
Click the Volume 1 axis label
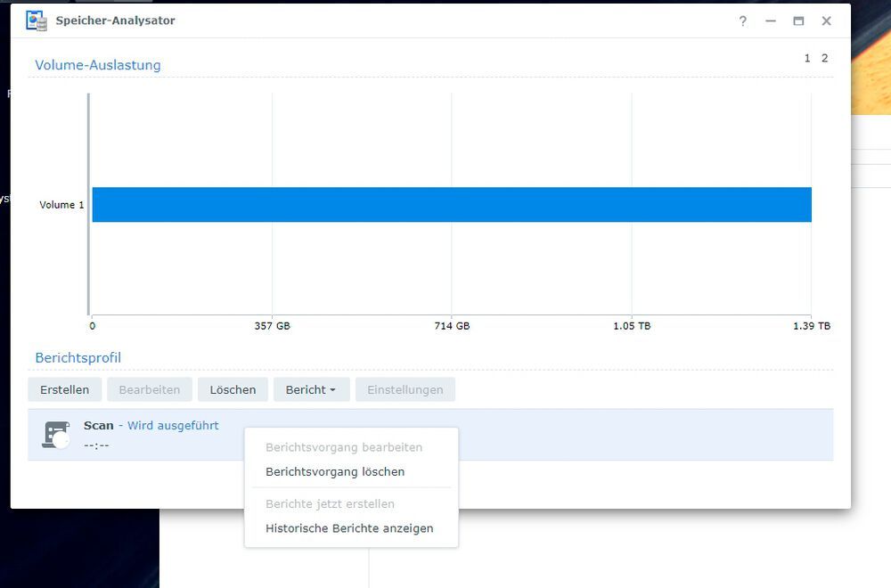(61, 204)
